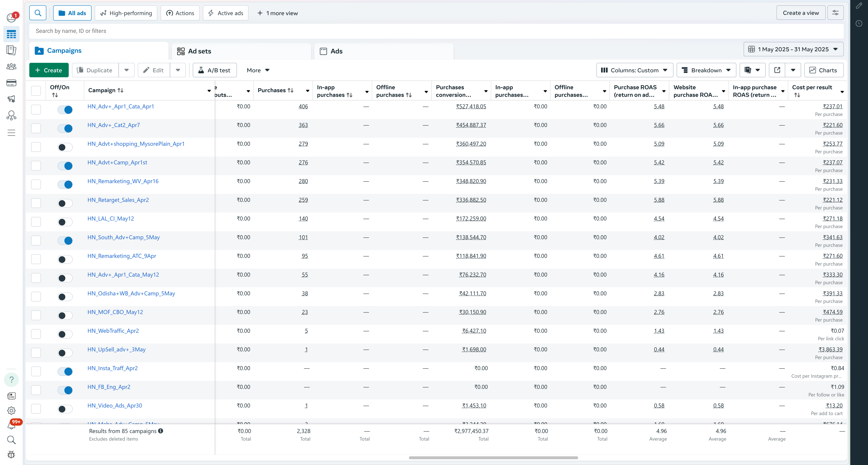
Task: Switch to the Ads tab
Action: pos(336,51)
